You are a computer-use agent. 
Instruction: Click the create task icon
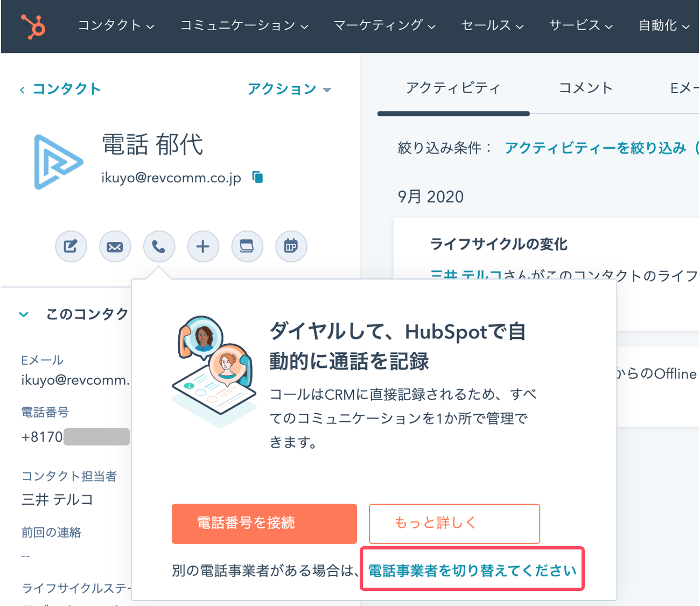[247, 247]
